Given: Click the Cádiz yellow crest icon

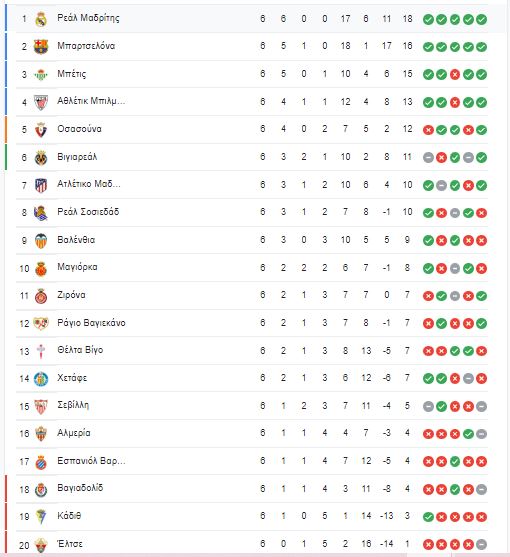Looking at the screenshot, I should pos(41,517).
